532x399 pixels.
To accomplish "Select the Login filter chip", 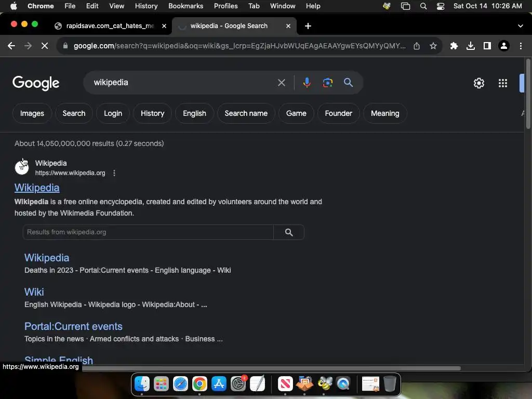I will (x=113, y=113).
